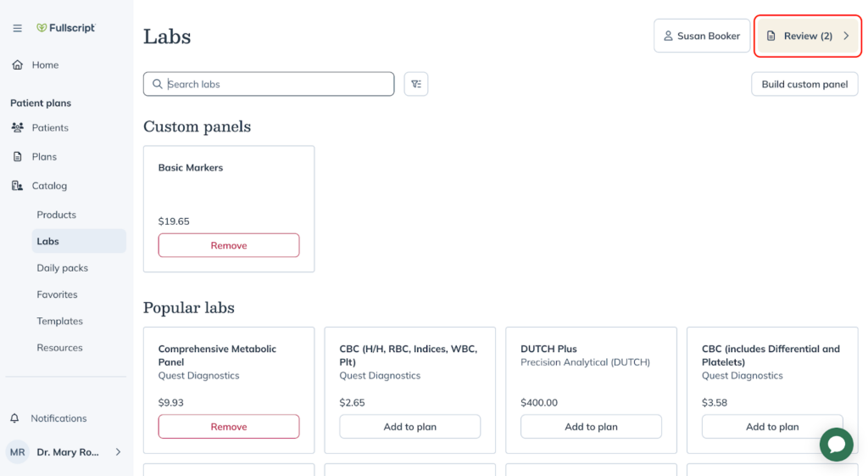Click Dr. Mary Ro... account name
The image size is (868, 476).
pyautogui.click(x=68, y=452)
